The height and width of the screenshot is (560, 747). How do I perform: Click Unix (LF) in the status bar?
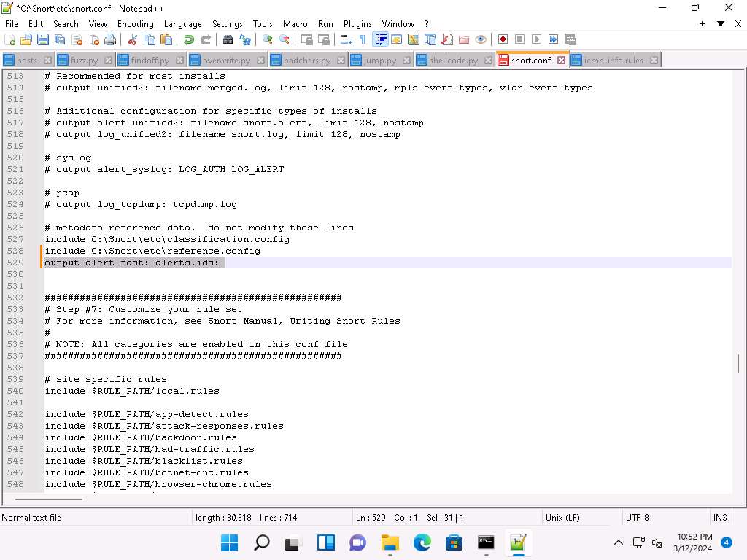pyautogui.click(x=562, y=518)
